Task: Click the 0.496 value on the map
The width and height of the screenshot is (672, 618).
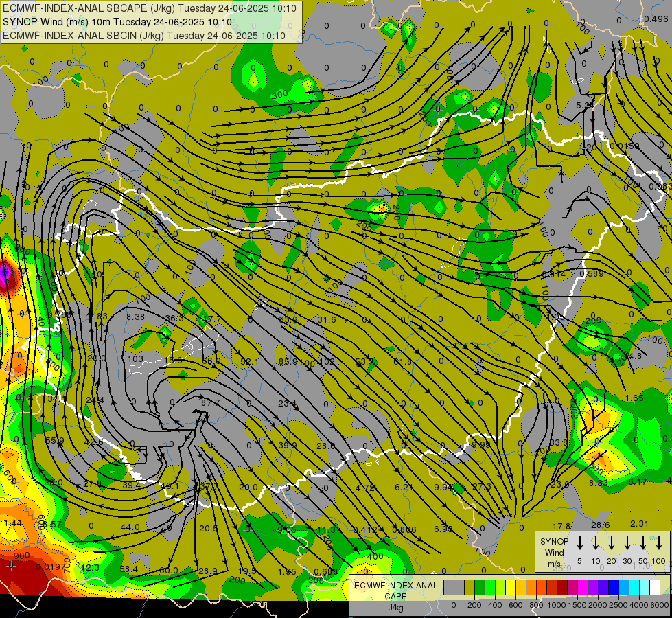Action: [x=656, y=19]
